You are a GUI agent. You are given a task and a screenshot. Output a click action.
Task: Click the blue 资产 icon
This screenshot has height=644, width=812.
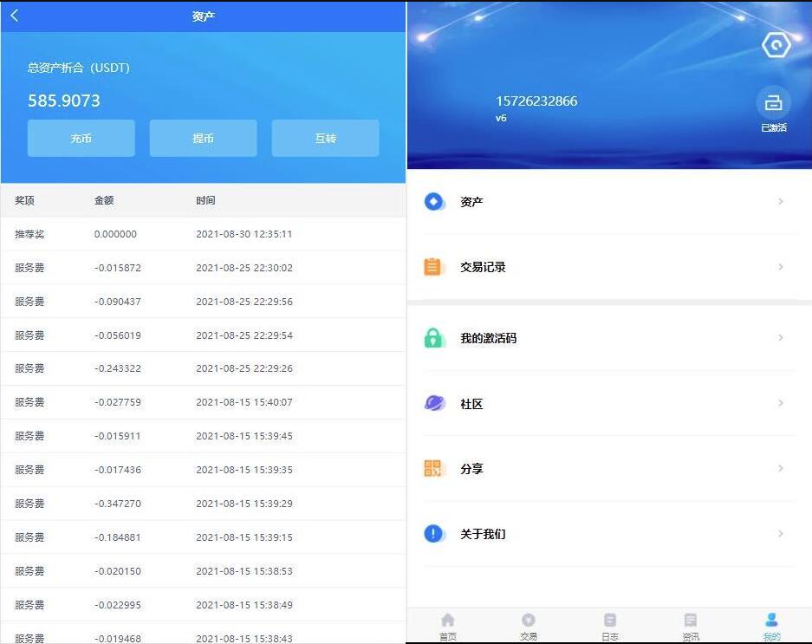coord(434,202)
